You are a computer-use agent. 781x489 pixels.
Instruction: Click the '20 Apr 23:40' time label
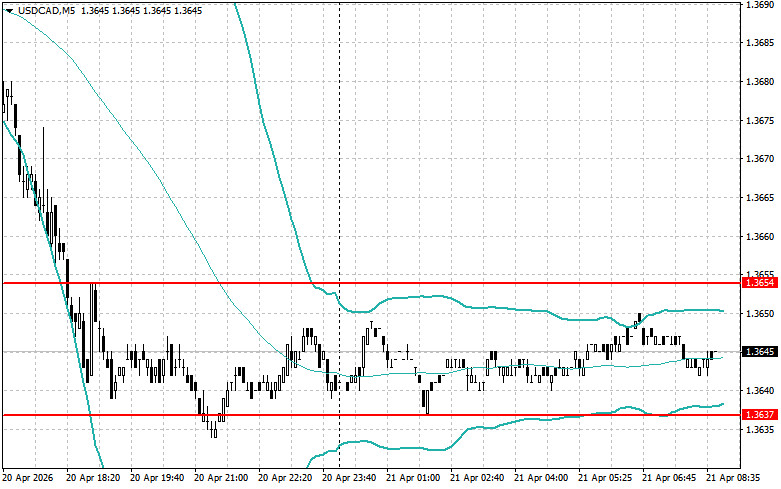click(349, 478)
